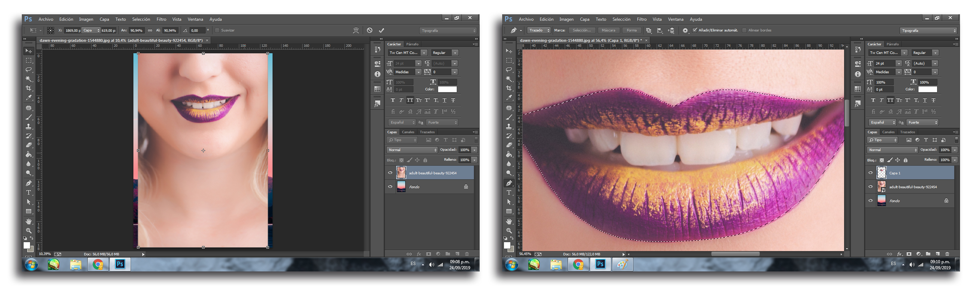Select the Clone Stamp tool in the right window
This screenshot has height=290, width=980.
point(509,126)
